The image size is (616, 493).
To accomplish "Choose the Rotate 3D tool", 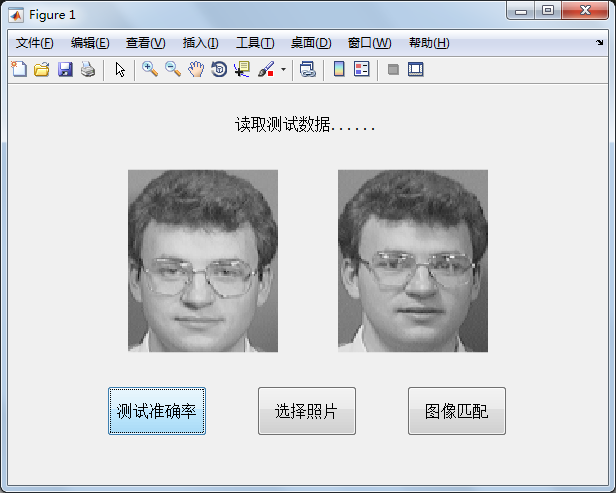I will tap(219, 69).
